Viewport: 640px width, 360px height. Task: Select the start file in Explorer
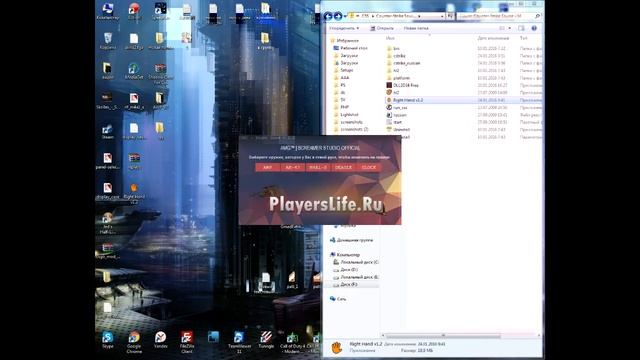(x=394, y=122)
